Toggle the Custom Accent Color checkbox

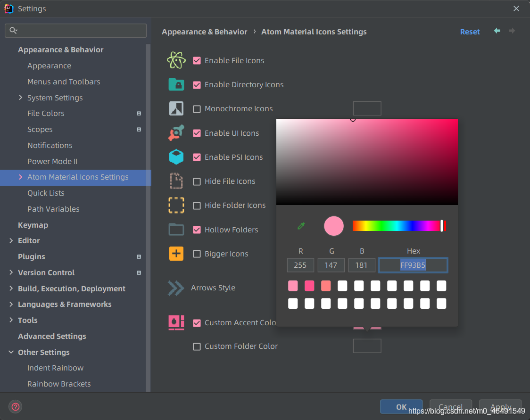tap(197, 323)
